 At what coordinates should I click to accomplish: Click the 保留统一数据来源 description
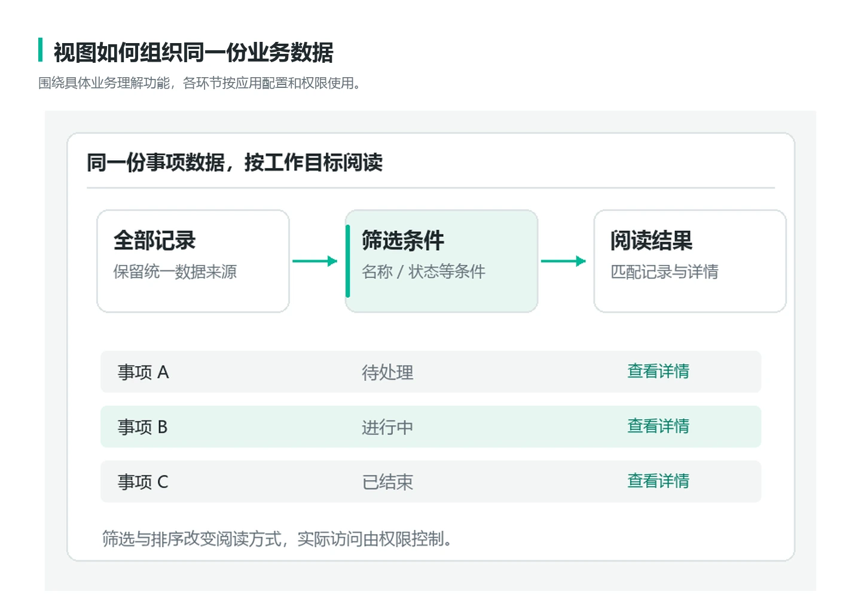tap(175, 272)
